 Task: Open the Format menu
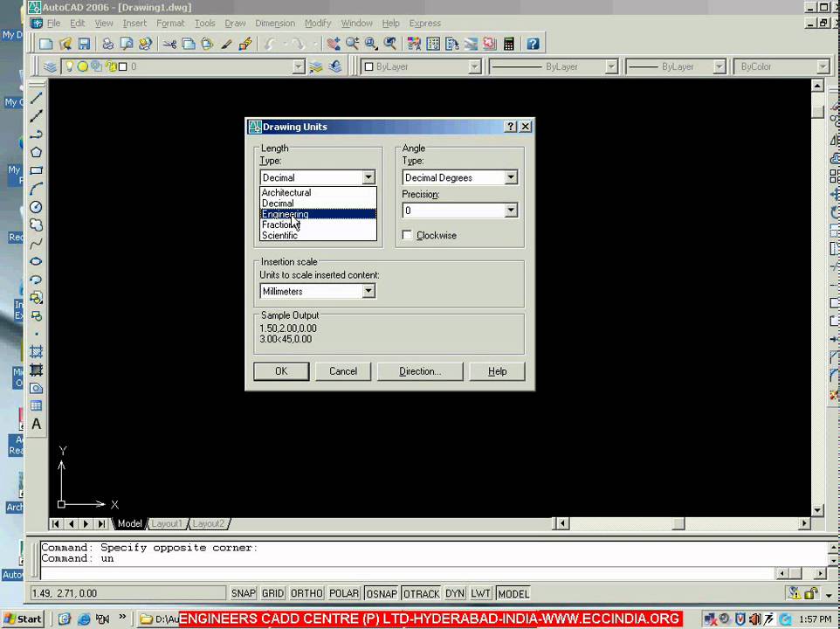pyautogui.click(x=170, y=23)
